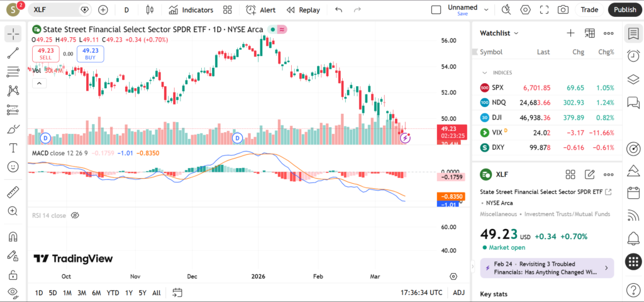Toggle ADJ adjusted data setting
644x302 pixels.
tap(459, 293)
